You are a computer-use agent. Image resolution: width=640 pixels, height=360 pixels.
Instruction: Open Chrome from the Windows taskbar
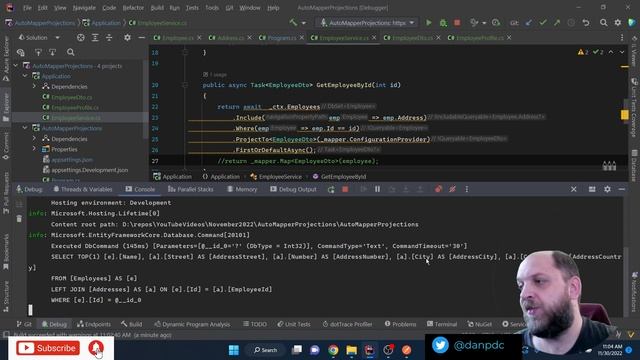333,350
